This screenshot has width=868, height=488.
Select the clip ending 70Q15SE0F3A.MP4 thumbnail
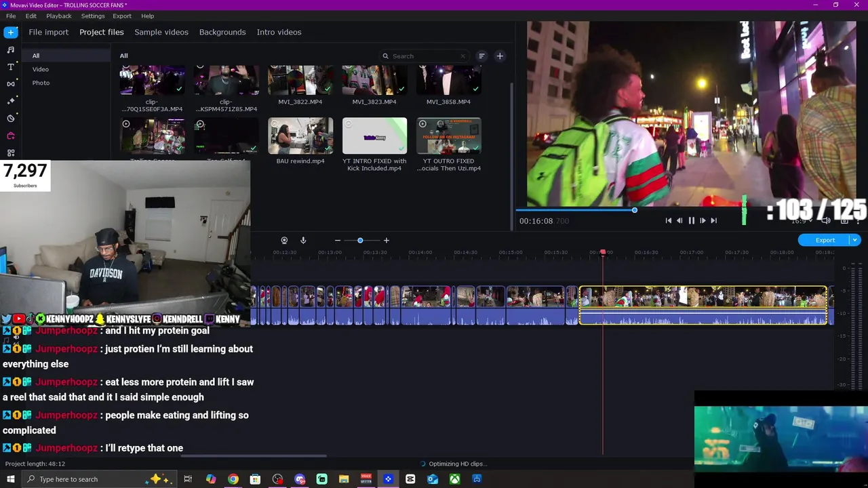point(152,81)
